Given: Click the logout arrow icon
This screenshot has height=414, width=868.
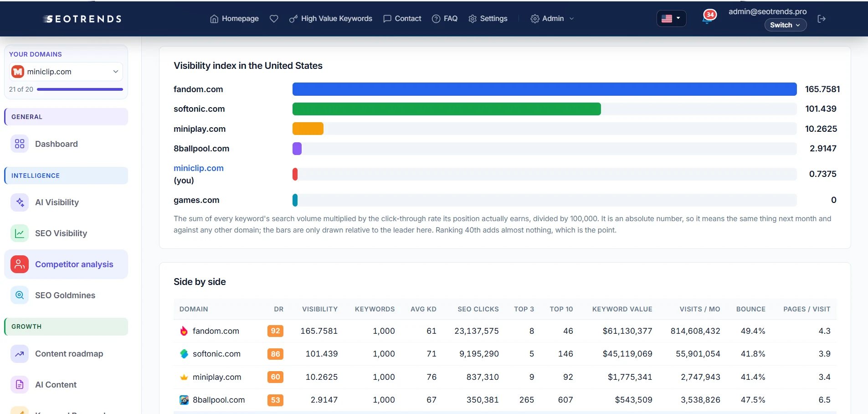Looking at the screenshot, I should click(822, 19).
